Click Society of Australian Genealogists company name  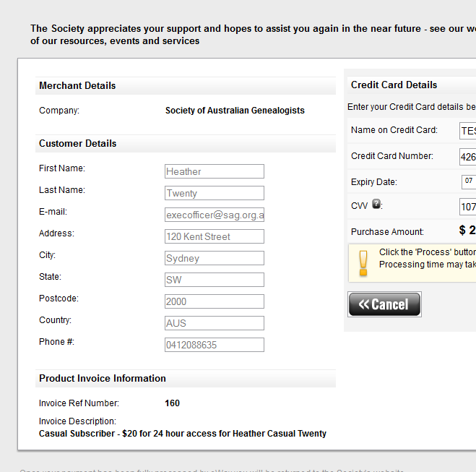tap(235, 111)
